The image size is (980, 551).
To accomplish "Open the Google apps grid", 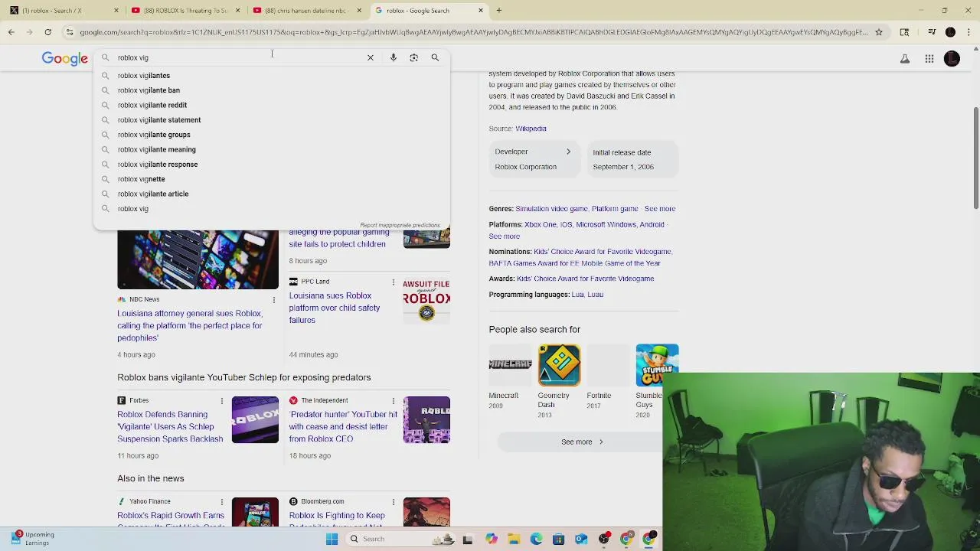I will click(x=929, y=59).
